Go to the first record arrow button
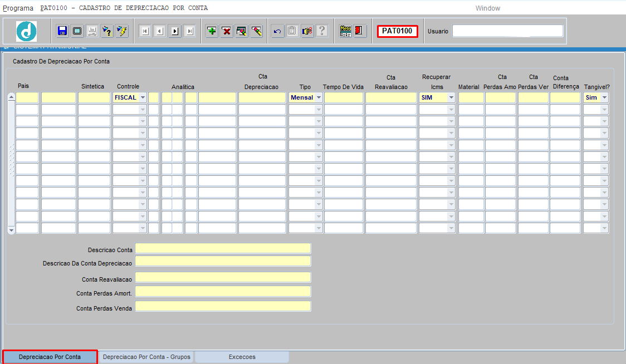 point(145,31)
